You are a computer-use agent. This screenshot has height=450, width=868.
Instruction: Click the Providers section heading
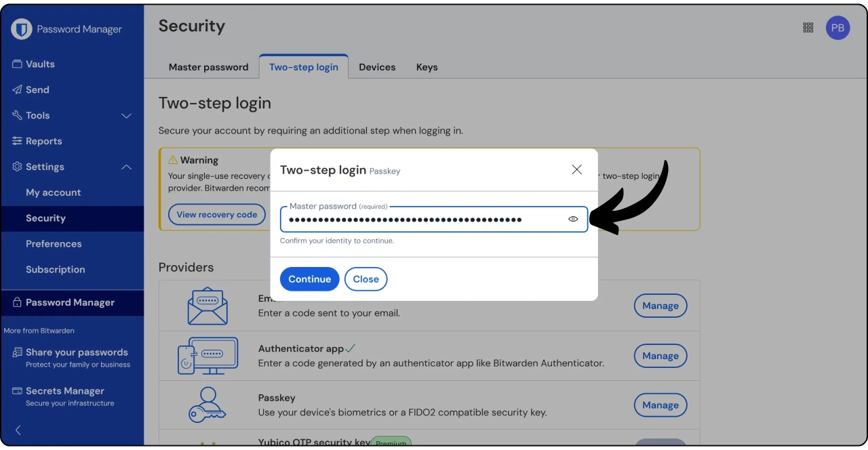click(x=186, y=268)
